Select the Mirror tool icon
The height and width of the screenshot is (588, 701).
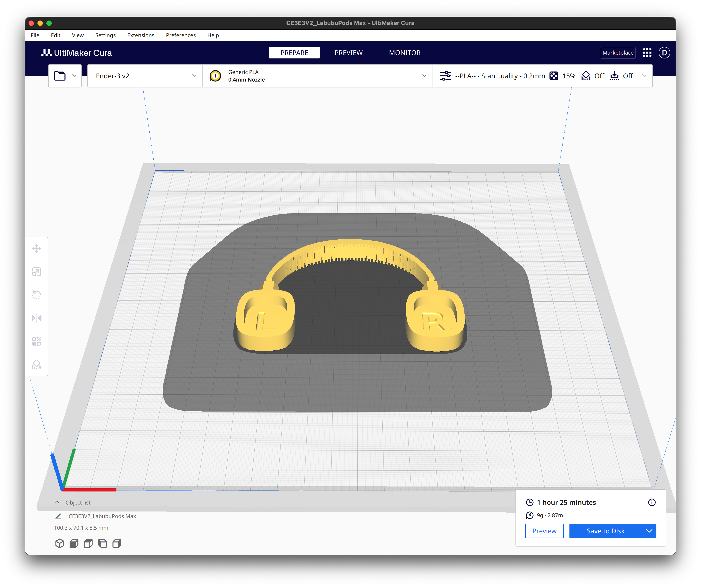36,318
